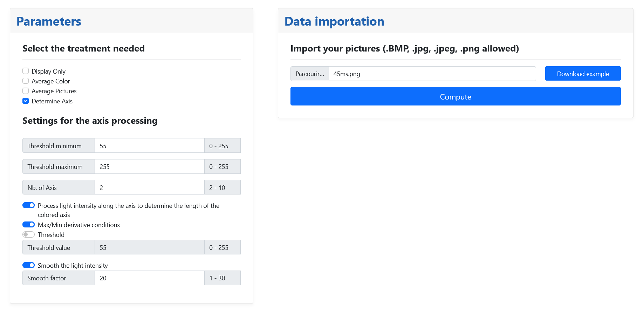Click the Determine Axis label text

click(x=52, y=101)
